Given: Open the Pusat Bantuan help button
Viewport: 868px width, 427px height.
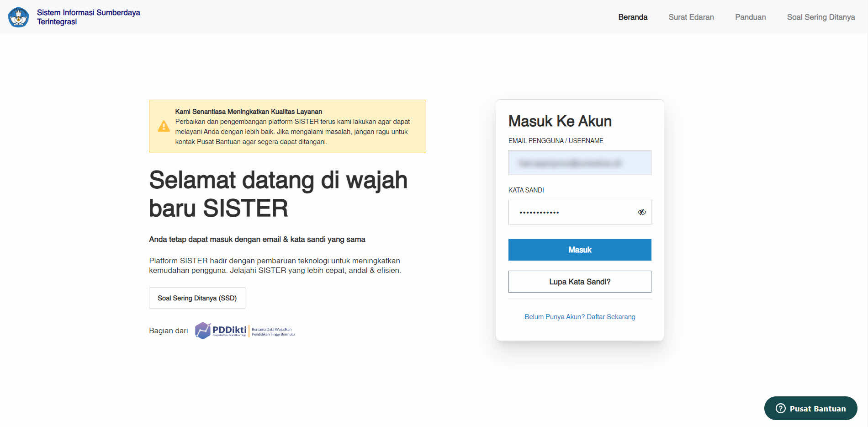Looking at the screenshot, I should click(810, 408).
